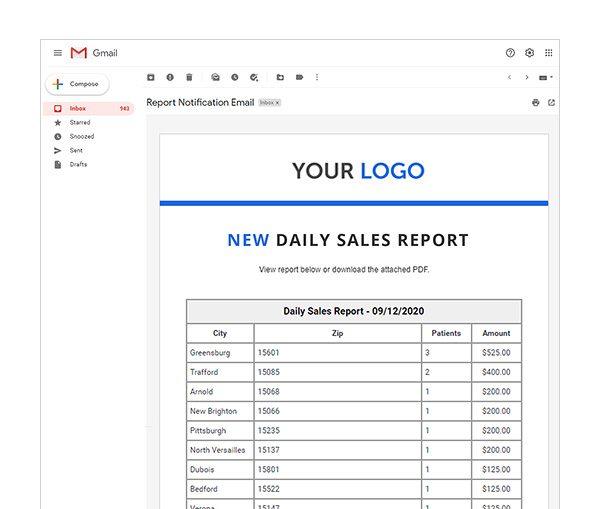This screenshot has height=509, width=600.
Task: Mark email as unread icon
Action: 215,77
